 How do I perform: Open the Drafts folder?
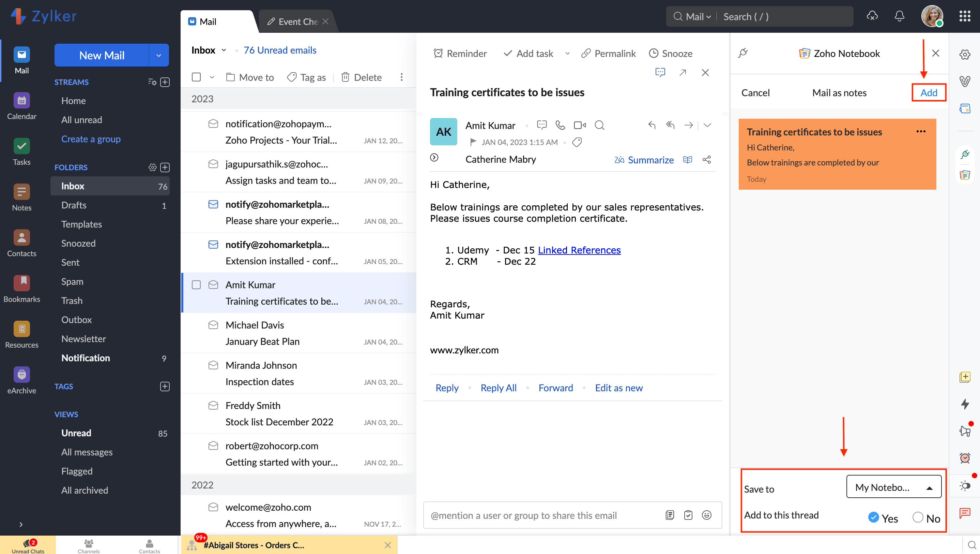tap(74, 205)
